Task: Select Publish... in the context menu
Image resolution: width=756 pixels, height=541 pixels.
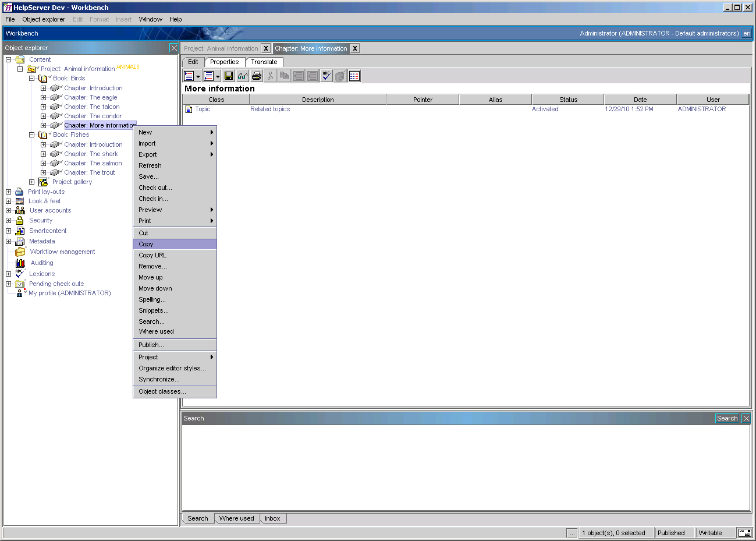Action: [x=152, y=344]
